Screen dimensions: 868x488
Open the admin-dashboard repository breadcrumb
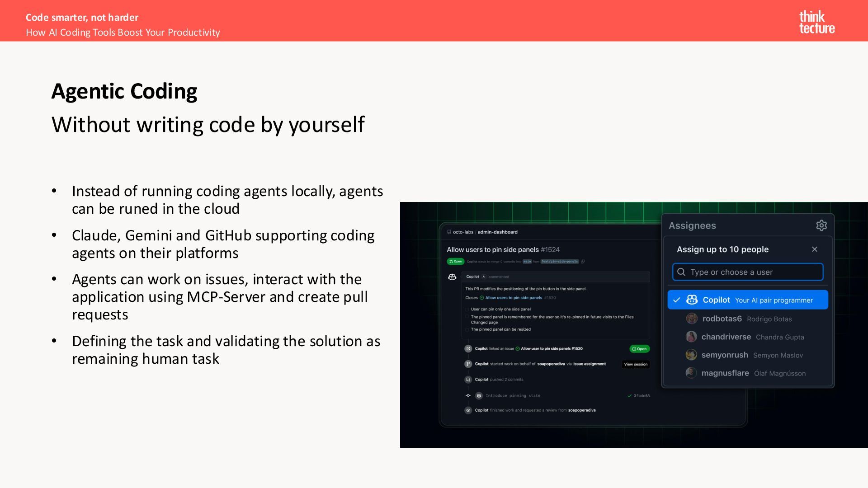tap(497, 232)
